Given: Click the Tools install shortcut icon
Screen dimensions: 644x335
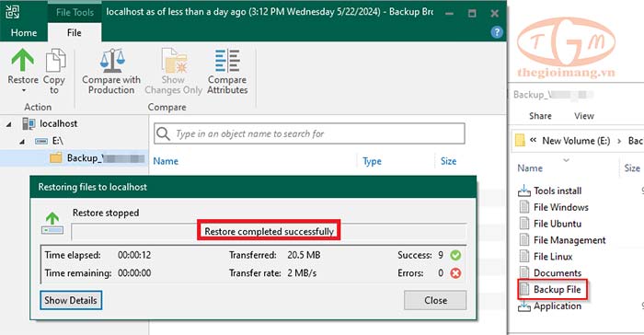Looking at the screenshot, I should click(x=524, y=191).
